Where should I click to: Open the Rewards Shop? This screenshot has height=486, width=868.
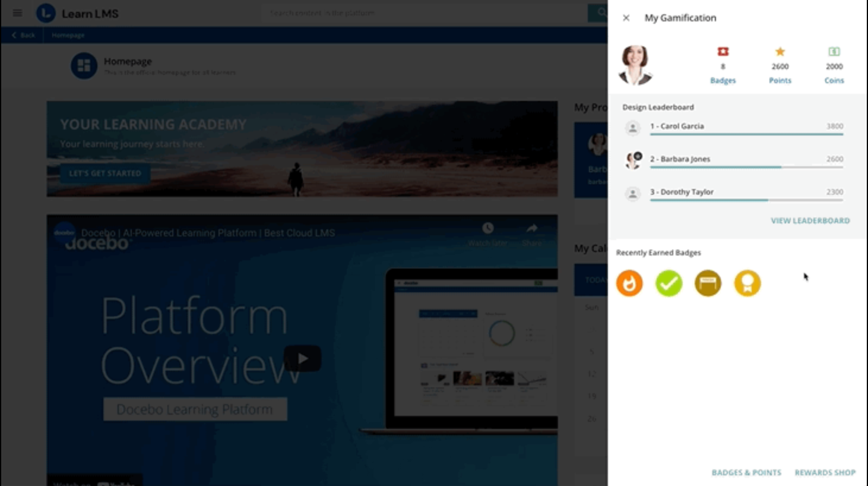(825, 472)
